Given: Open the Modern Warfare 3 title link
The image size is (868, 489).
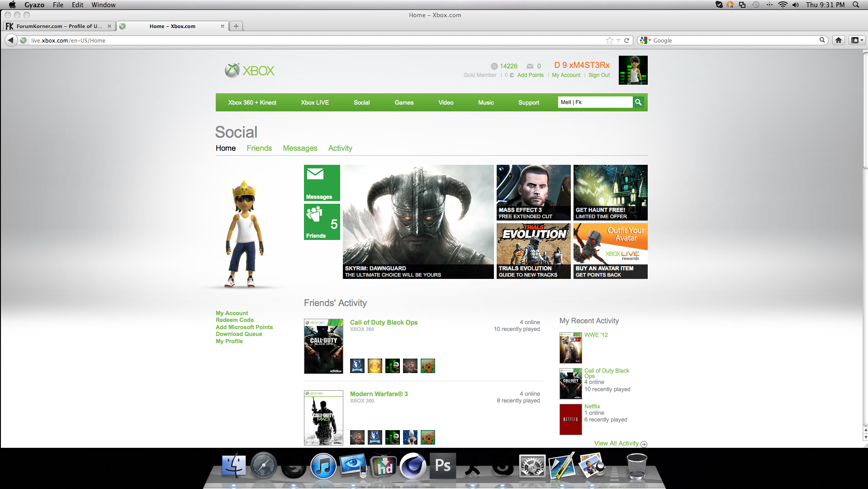Looking at the screenshot, I should point(379,394).
